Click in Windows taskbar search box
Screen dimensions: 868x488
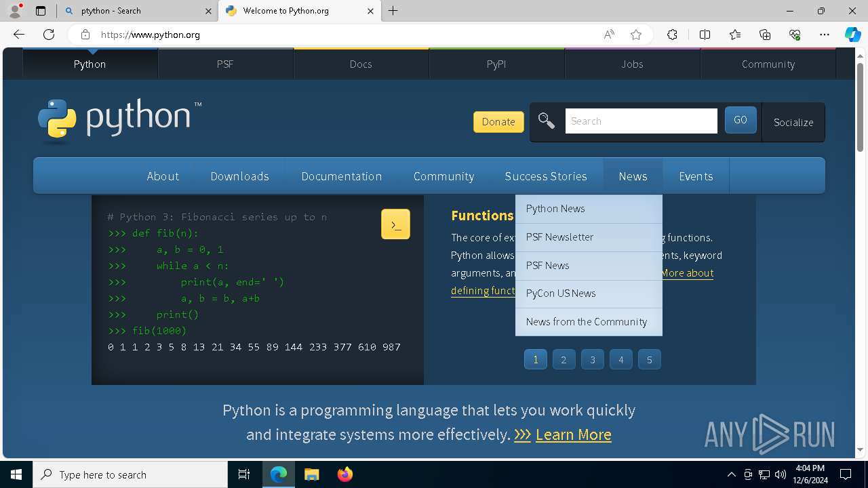130,474
